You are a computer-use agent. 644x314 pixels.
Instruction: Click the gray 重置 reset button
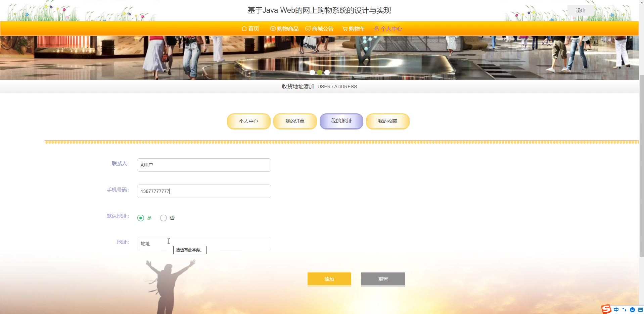pyautogui.click(x=383, y=279)
